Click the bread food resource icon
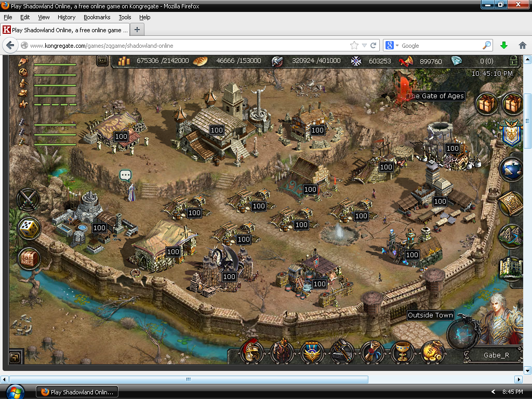Image resolution: width=532 pixels, height=399 pixels. tap(200, 61)
